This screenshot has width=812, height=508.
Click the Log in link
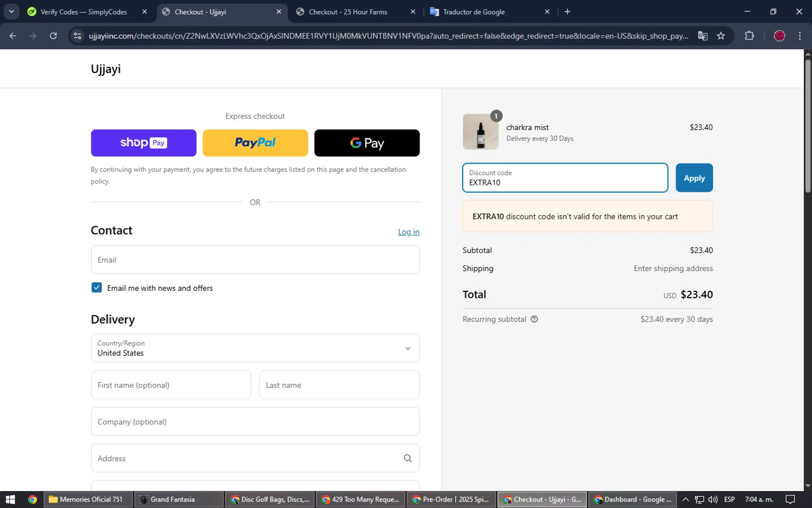pyautogui.click(x=409, y=232)
